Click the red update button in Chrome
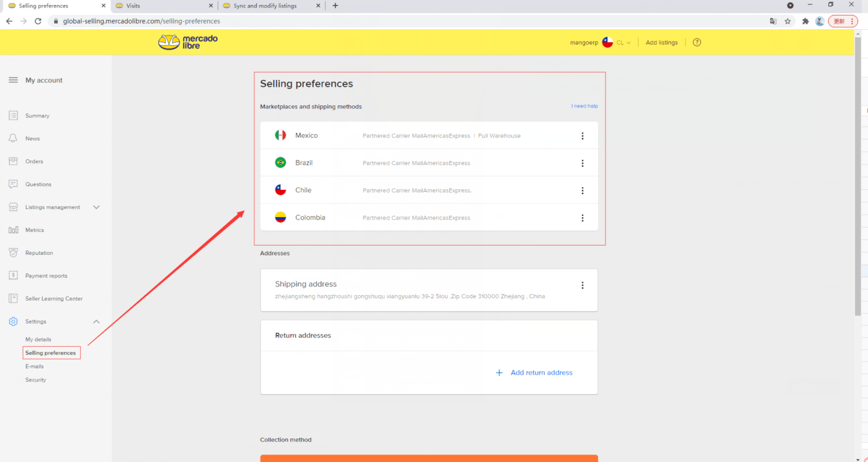Viewport: 868px width, 462px height. [x=843, y=21]
